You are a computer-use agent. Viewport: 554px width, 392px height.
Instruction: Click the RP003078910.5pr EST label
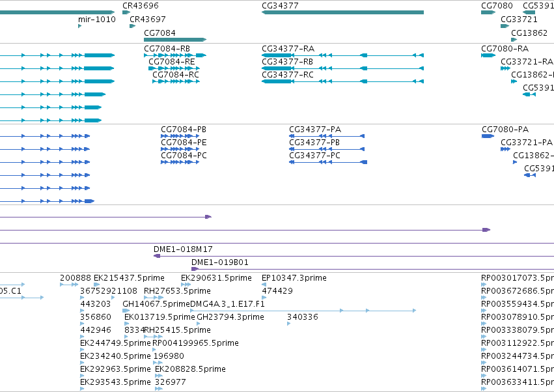(518, 317)
